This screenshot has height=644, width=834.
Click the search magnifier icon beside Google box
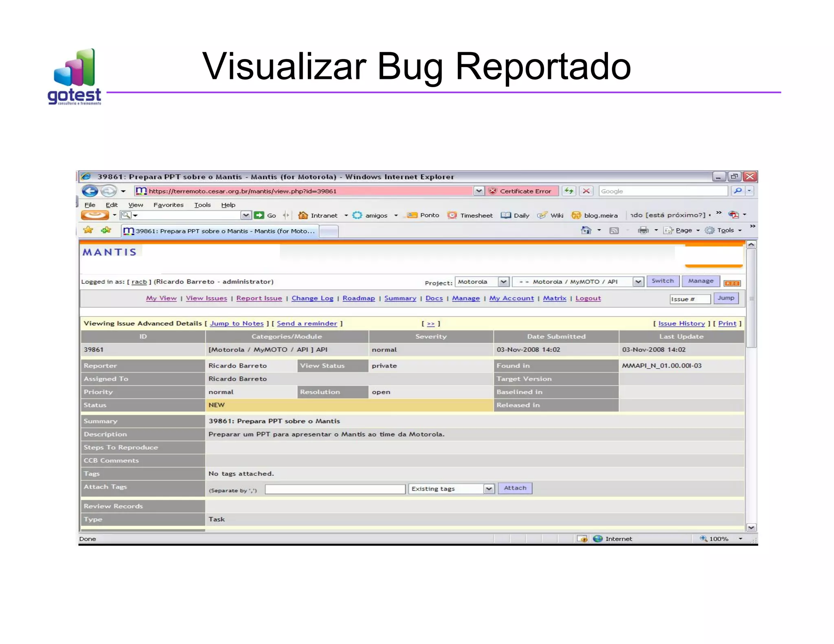point(737,191)
